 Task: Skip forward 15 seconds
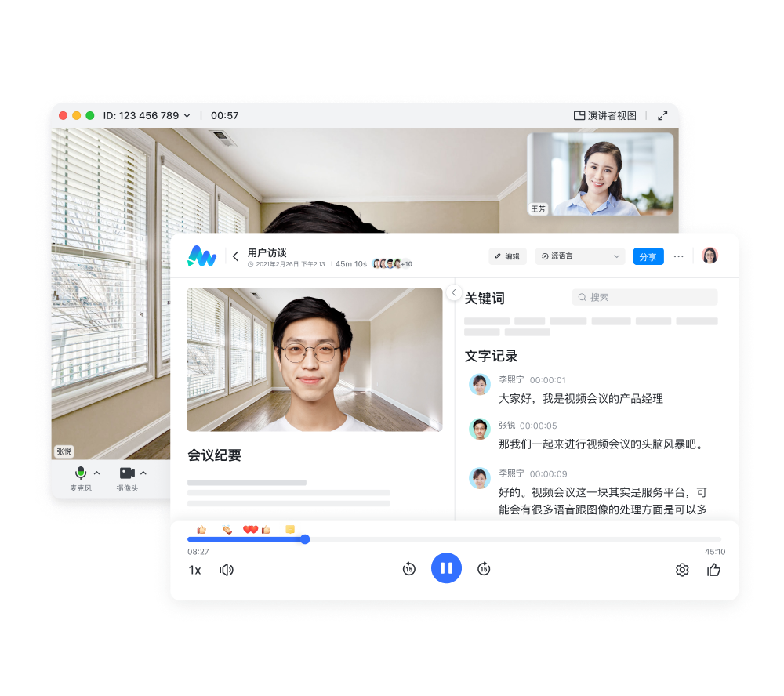(x=484, y=569)
